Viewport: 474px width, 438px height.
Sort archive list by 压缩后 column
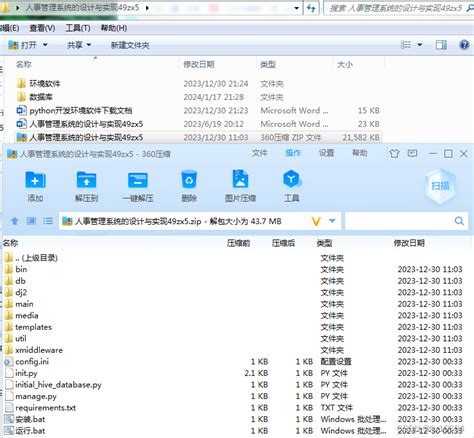click(x=283, y=243)
